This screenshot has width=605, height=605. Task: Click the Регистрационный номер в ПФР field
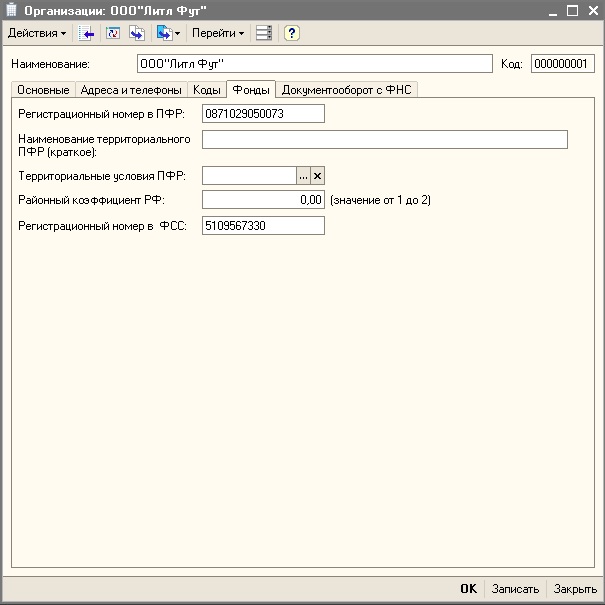pyautogui.click(x=263, y=114)
